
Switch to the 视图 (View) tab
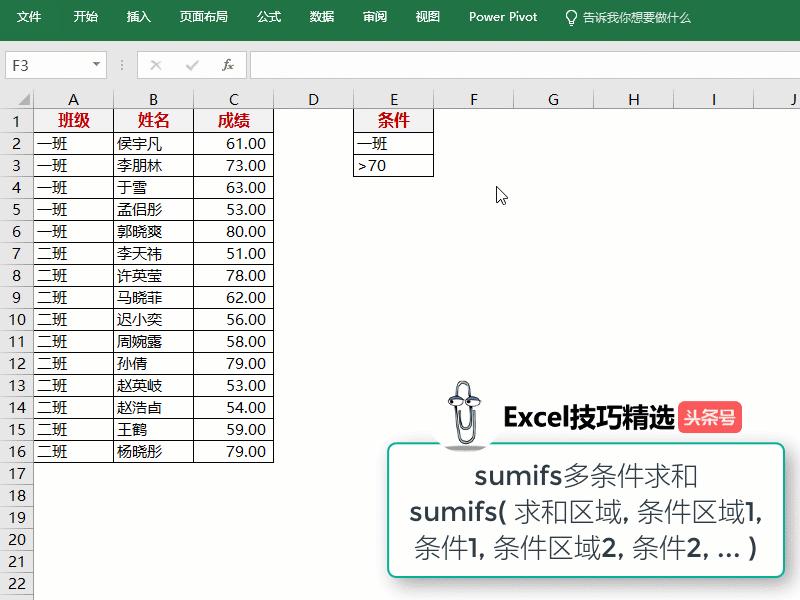pos(426,16)
